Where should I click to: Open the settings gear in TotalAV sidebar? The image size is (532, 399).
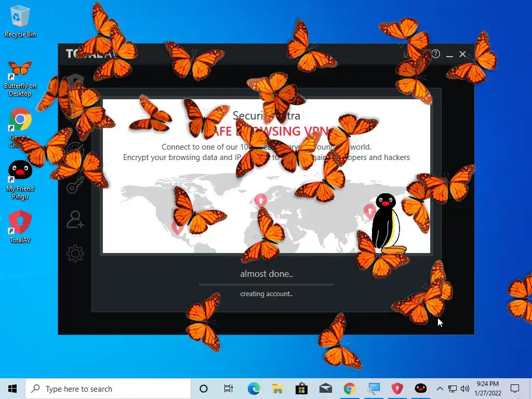(x=75, y=254)
